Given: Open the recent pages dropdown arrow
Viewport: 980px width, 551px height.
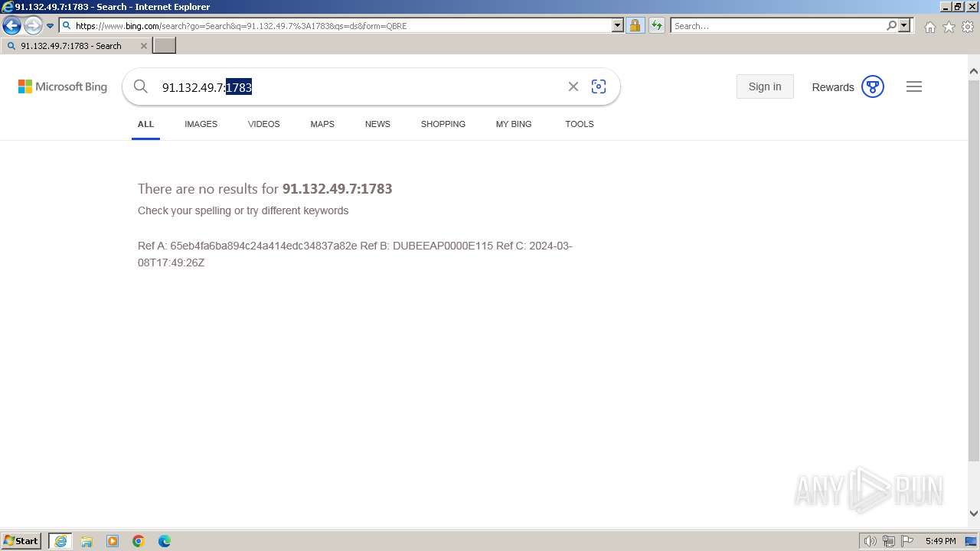Looking at the screenshot, I should [x=50, y=26].
